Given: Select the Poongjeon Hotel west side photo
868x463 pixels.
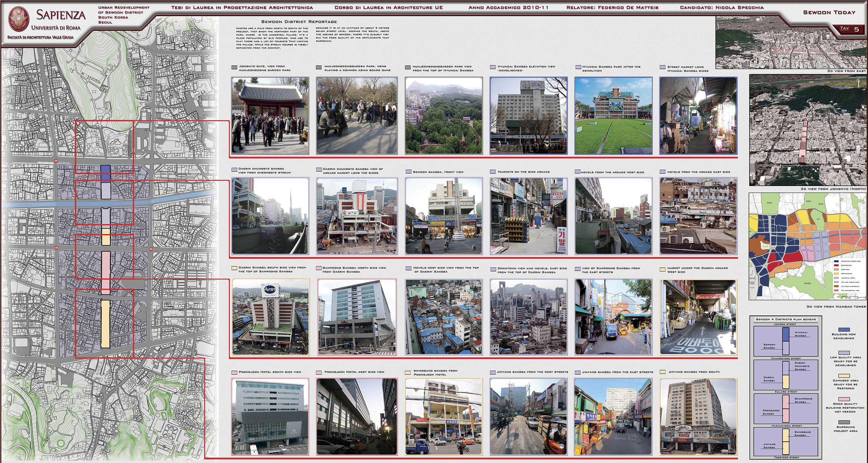Looking at the screenshot, I should pos(357,417).
